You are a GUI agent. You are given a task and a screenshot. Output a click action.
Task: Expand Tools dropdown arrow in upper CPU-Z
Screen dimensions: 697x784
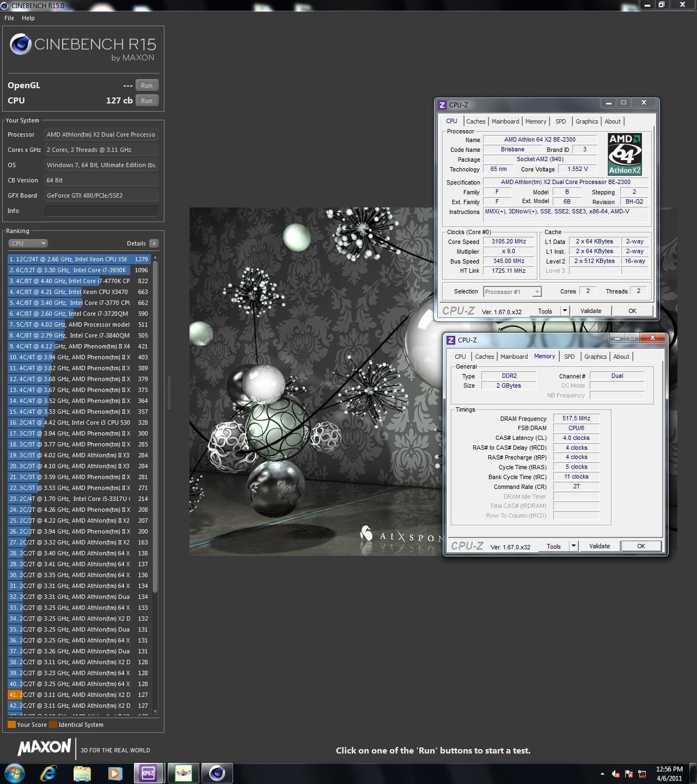(x=565, y=311)
